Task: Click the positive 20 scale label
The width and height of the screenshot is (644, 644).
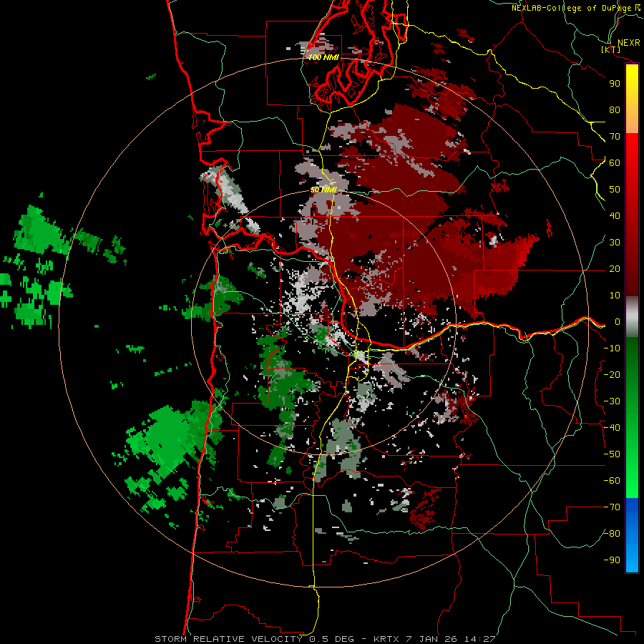Action: 615,268
